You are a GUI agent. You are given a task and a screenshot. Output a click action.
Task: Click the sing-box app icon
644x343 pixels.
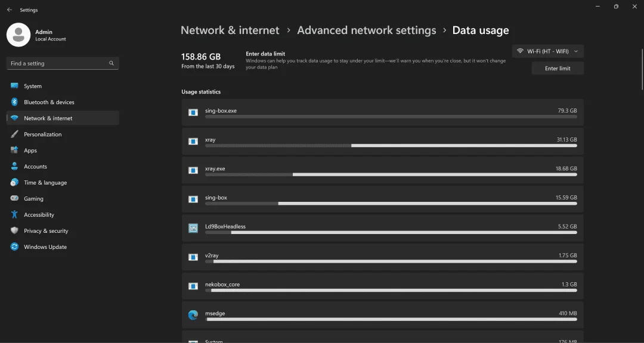pyautogui.click(x=193, y=199)
